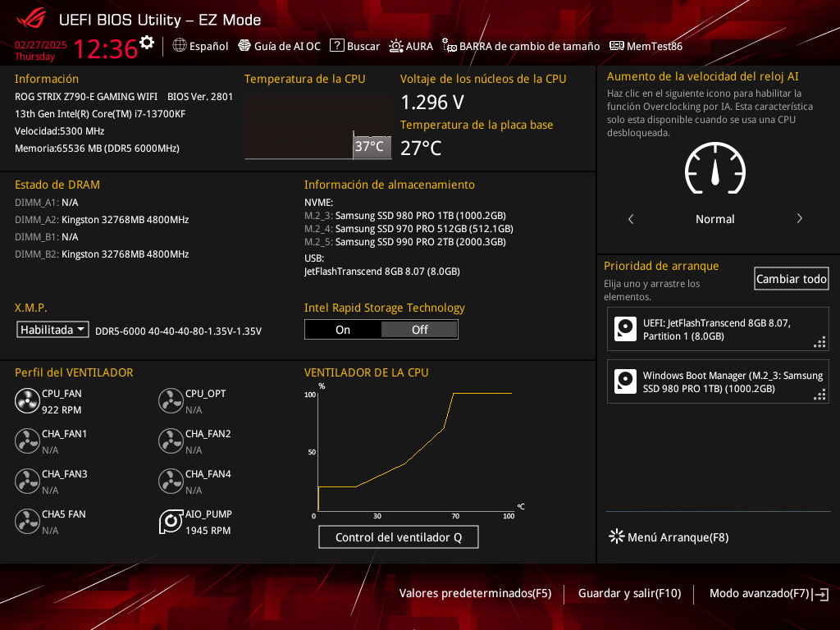Click the 02/27/2025 date display
Screen dimensions: 840x630
point(41,45)
